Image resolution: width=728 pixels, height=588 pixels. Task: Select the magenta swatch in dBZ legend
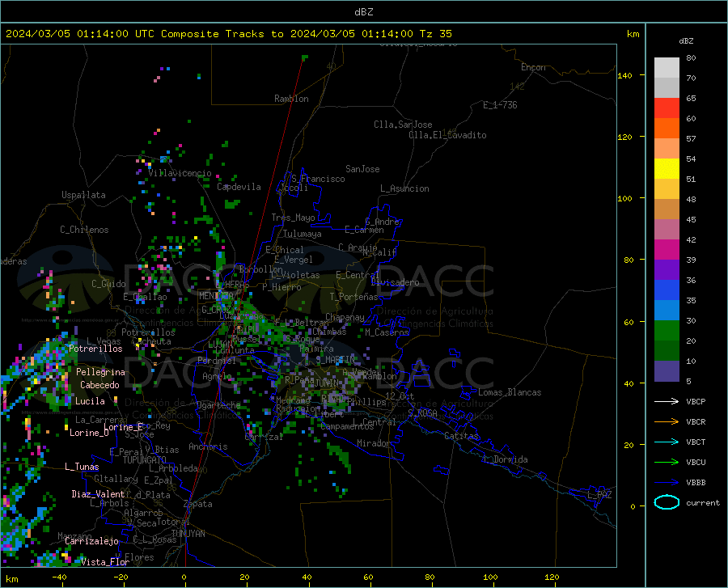pyautogui.click(x=667, y=250)
